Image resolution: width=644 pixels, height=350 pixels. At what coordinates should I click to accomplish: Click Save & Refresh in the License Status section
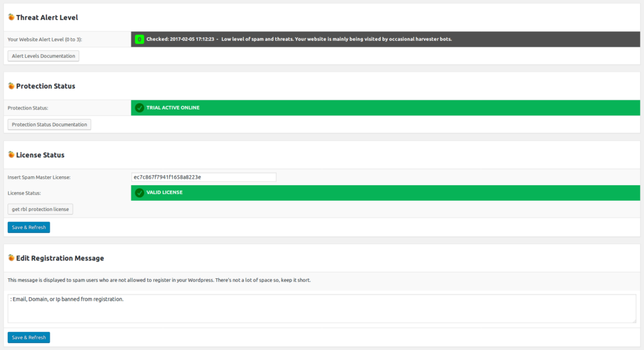pyautogui.click(x=29, y=227)
